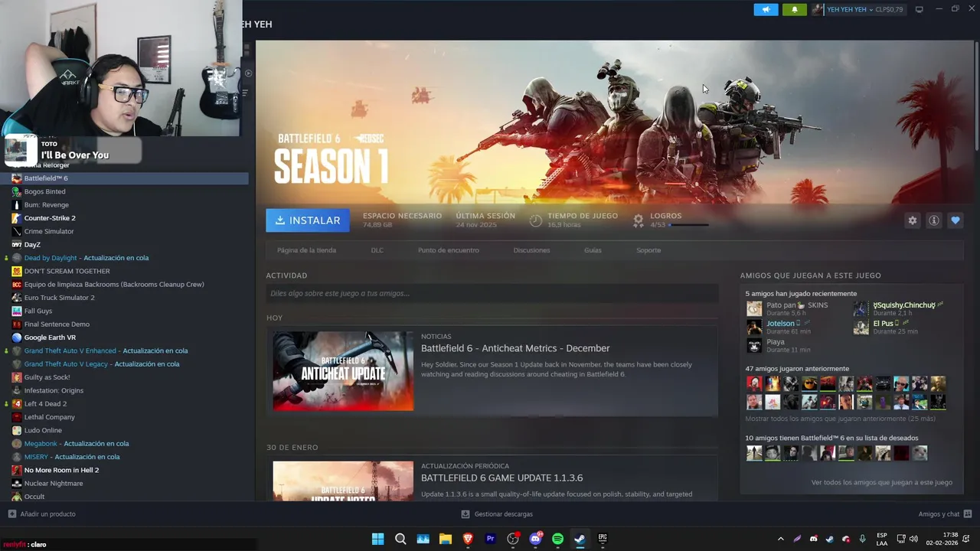Image resolution: width=980 pixels, height=551 pixels.
Task: Select Bogos Binted in the library list
Action: tap(124, 191)
